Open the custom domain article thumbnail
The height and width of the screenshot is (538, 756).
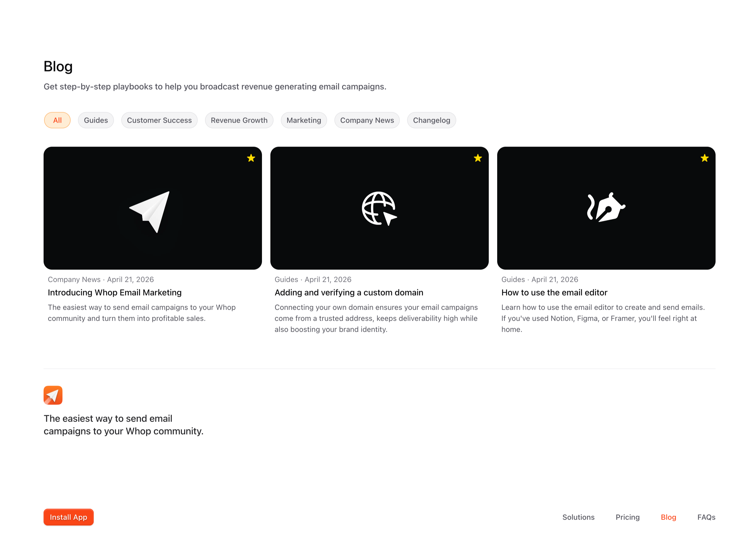[379, 208]
